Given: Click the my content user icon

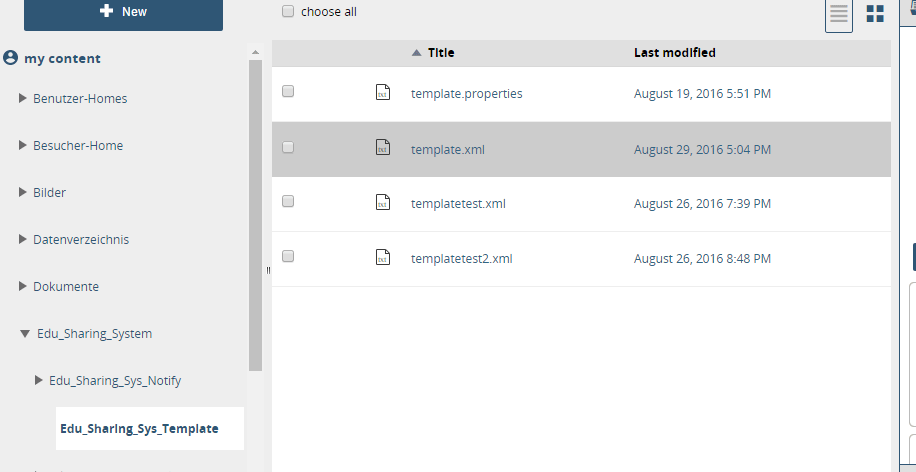Looking at the screenshot, I should pyautogui.click(x=11, y=58).
